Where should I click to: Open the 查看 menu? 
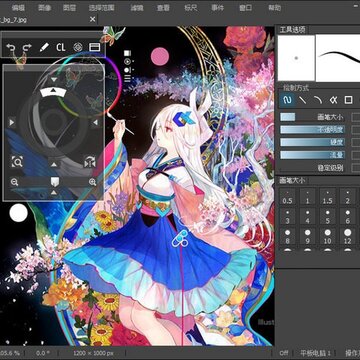(x=163, y=8)
